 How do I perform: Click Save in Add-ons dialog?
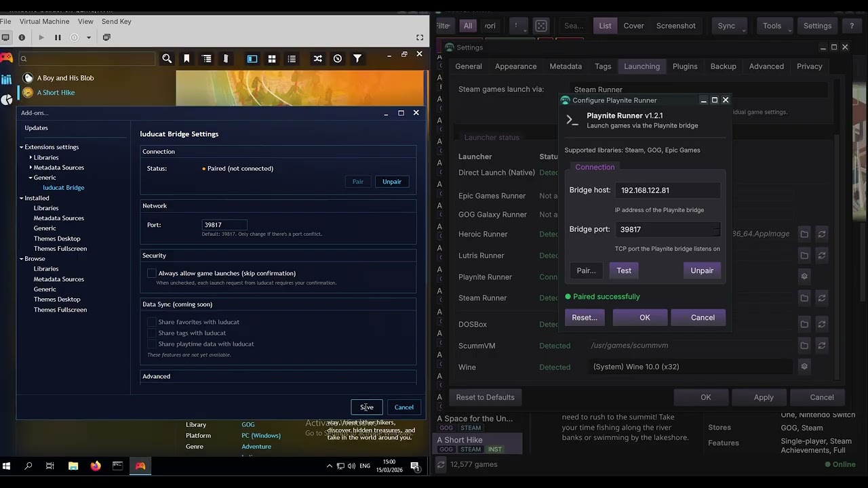click(x=367, y=407)
